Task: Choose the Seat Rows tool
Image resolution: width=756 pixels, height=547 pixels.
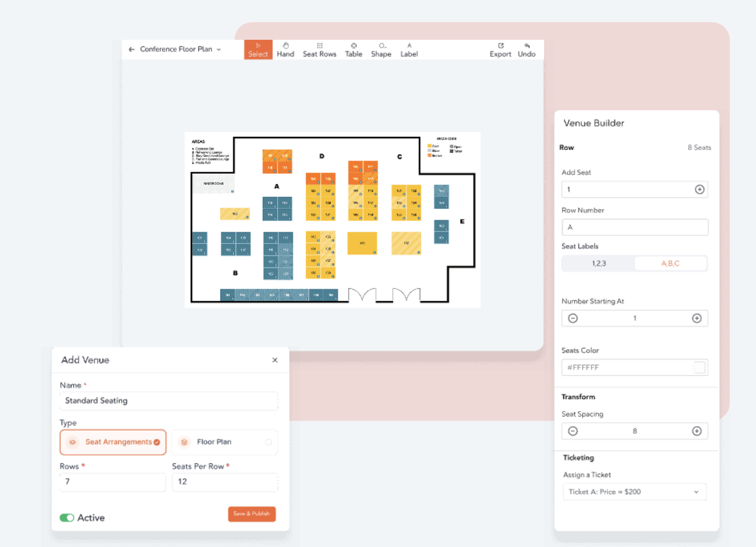Action: click(319, 49)
